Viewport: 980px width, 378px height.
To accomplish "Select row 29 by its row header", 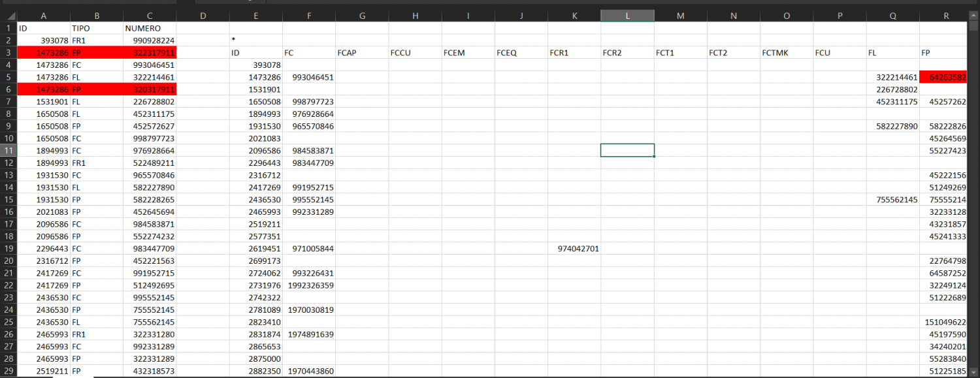I will (x=8, y=371).
